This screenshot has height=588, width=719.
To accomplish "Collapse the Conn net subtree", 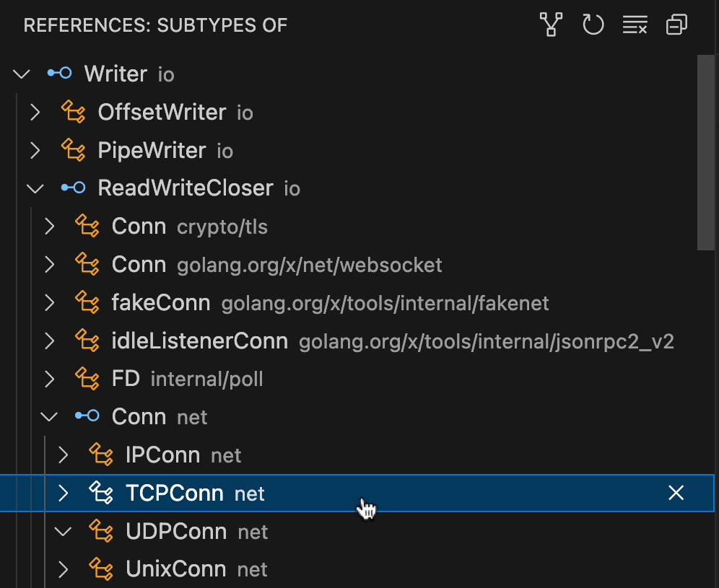I will click(x=48, y=416).
